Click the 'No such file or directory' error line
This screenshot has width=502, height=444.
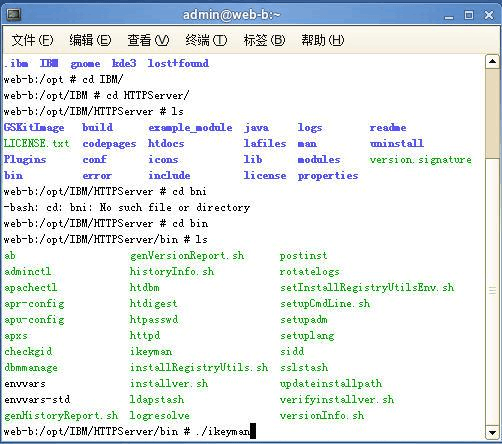127,208
